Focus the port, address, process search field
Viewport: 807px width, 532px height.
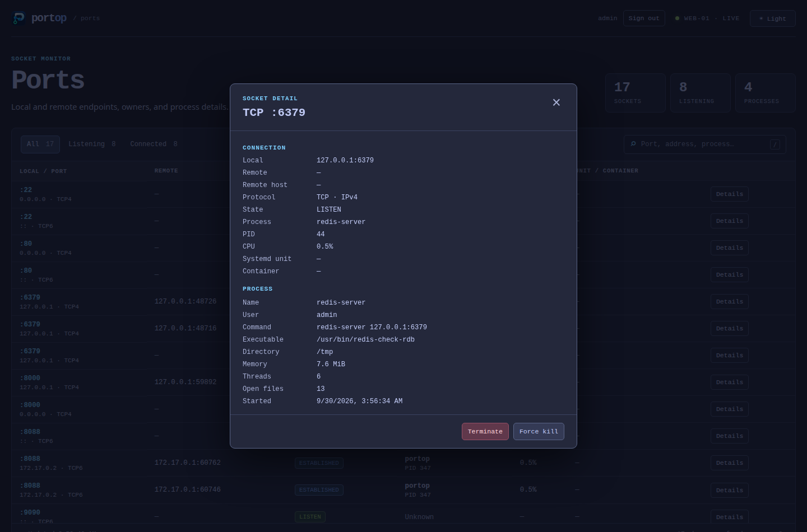(x=704, y=144)
